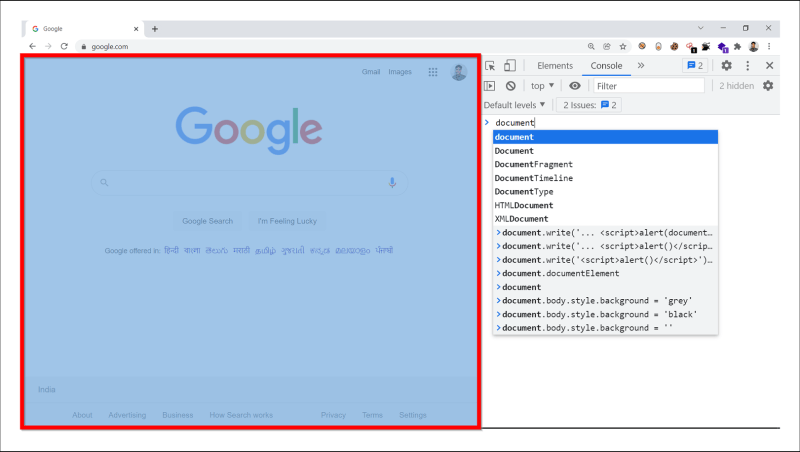Click the lock icon in the address bar

click(x=84, y=46)
